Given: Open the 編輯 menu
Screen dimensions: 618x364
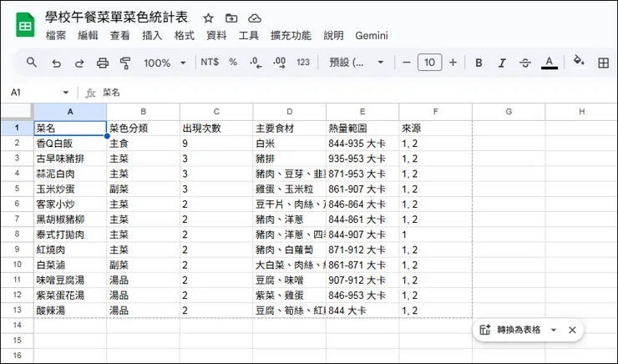Looking at the screenshot, I should click(88, 35).
